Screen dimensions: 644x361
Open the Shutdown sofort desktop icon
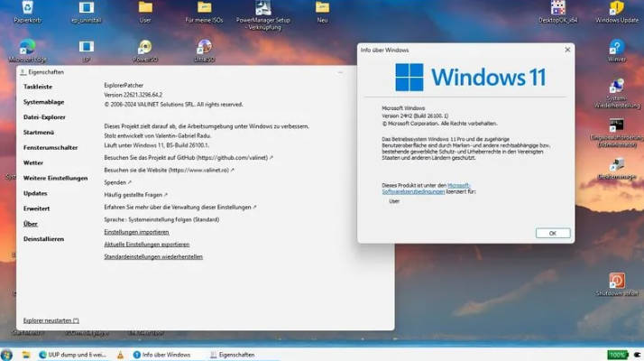tap(617, 284)
